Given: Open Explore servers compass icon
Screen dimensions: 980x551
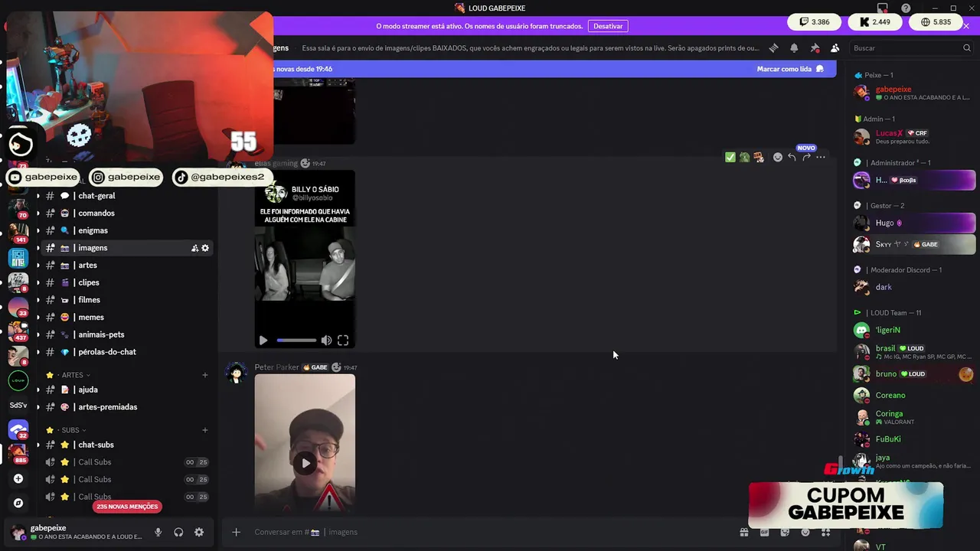Looking at the screenshot, I should 18,503.
